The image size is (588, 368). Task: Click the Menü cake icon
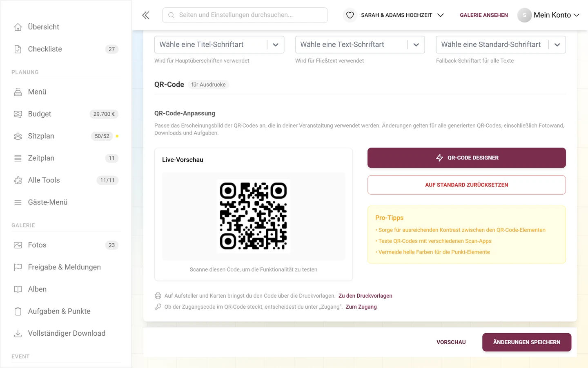18,92
